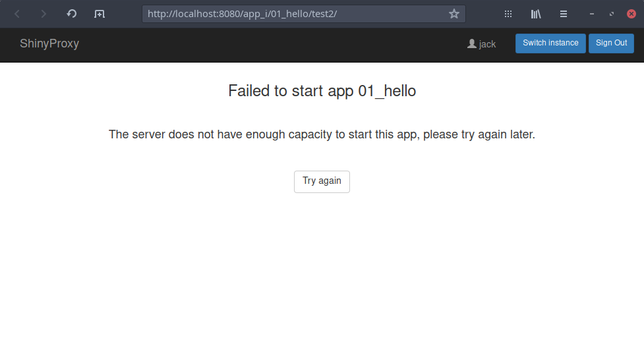Screen dimensions: 644x338
Task: Go forward with the browser arrow
Action: tap(44, 14)
